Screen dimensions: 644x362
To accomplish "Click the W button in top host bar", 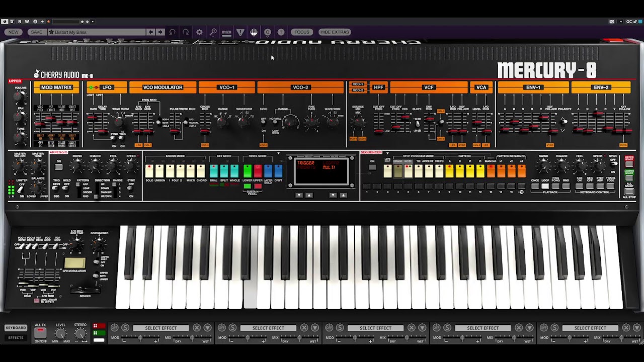I will coord(27,22).
